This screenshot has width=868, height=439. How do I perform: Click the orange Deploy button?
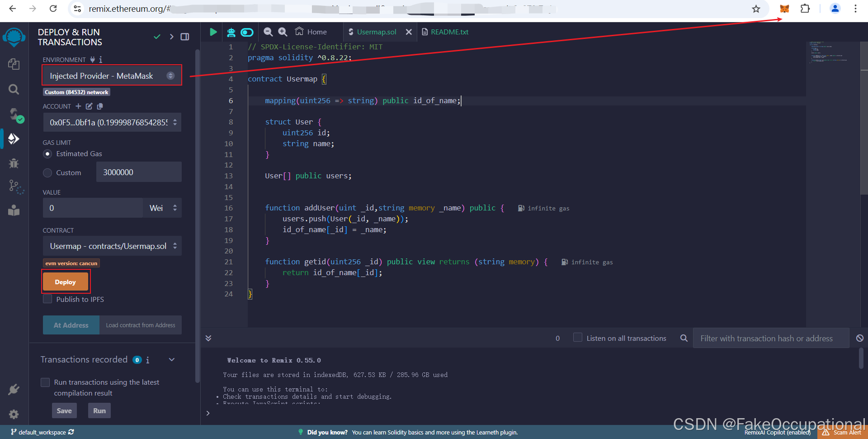pyautogui.click(x=66, y=282)
